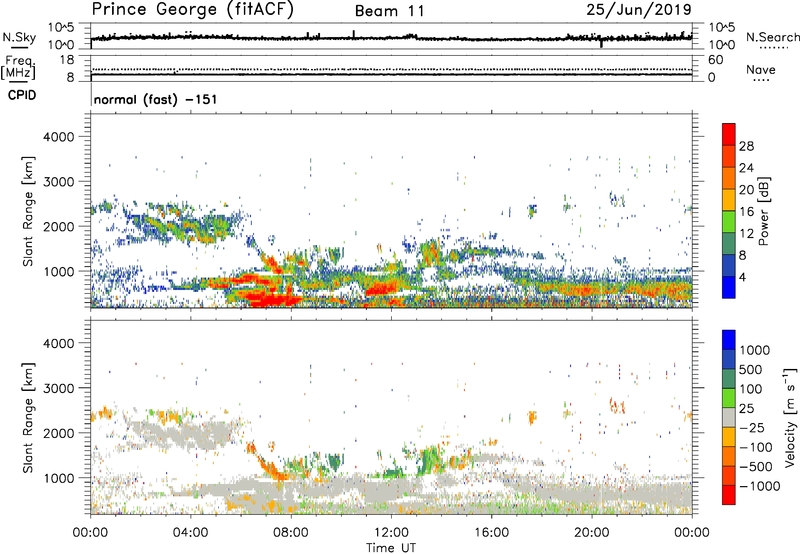Click the 'Velocity [m s-1]' color bar label

(789, 417)
